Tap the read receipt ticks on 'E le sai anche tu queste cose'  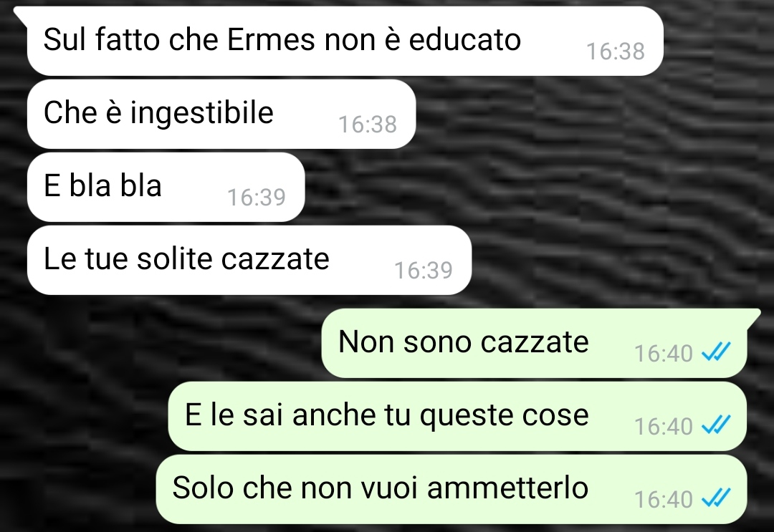coord(716,425)
